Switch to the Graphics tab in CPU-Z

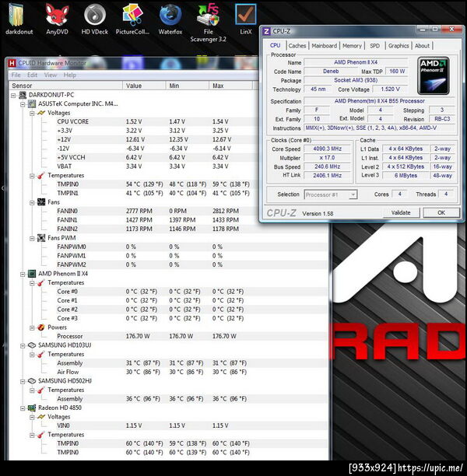[x=399, y=46]
